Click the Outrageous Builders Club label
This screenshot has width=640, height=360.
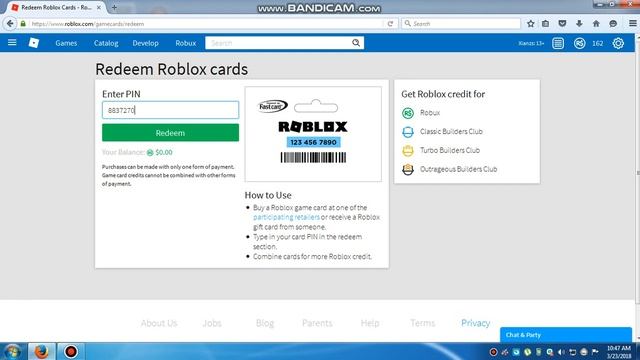458,169
